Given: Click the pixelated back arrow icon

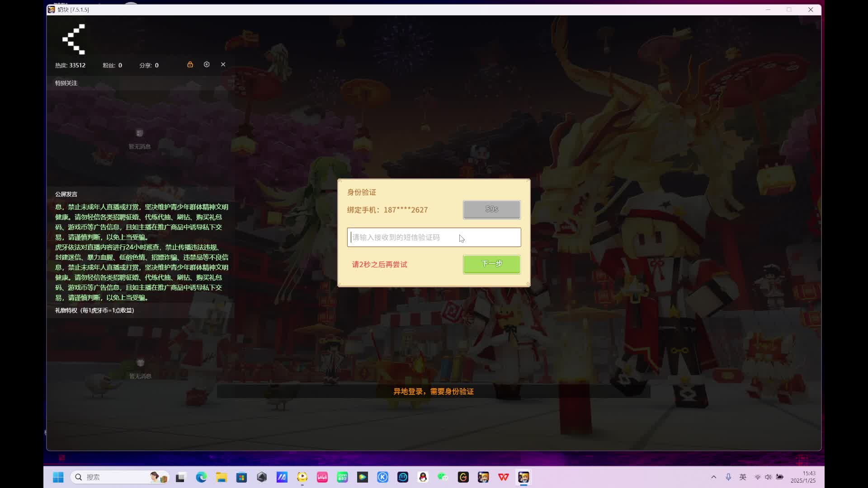Looking at the screenshot, I should pos(74,40).
